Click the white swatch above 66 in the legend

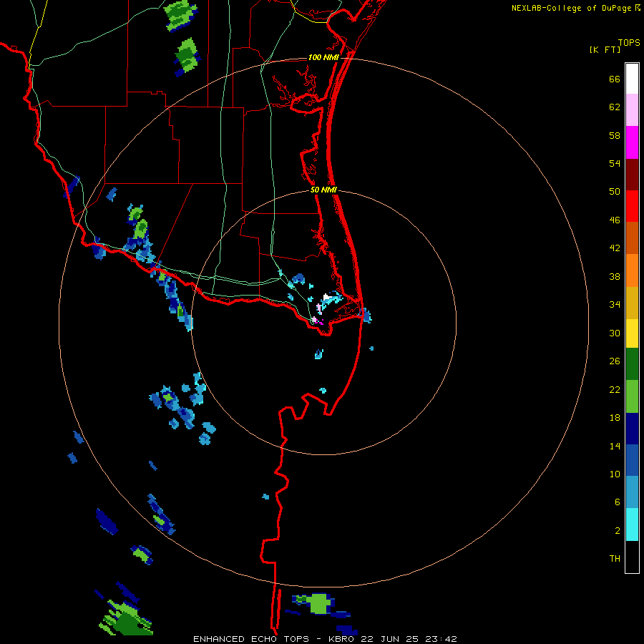(632, 79)
